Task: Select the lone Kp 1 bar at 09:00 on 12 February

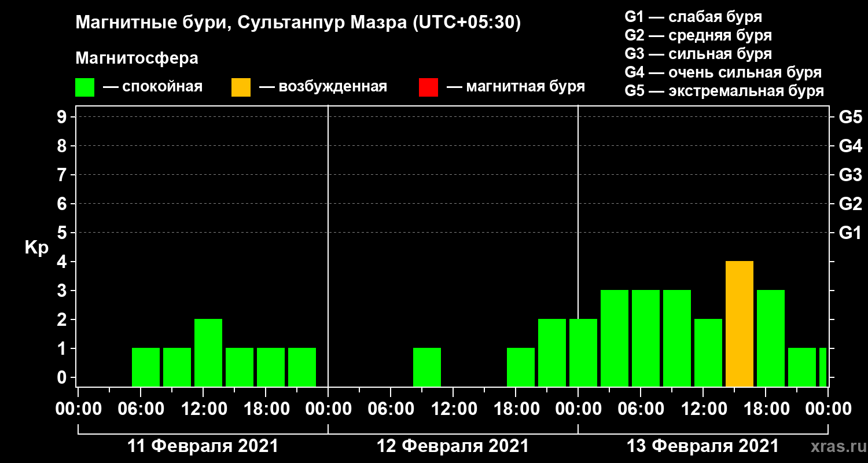Action: coord(427,367)
